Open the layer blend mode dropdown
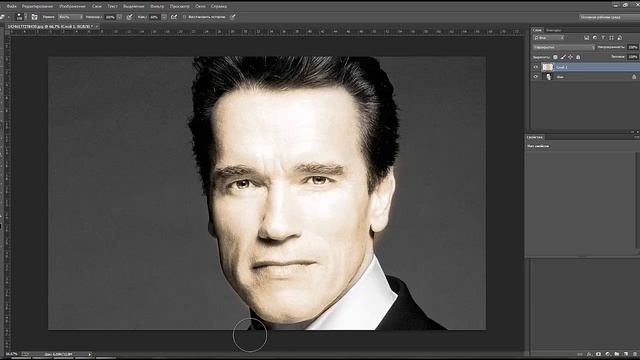Screen dimensions: 640x360 coord(564,47)
